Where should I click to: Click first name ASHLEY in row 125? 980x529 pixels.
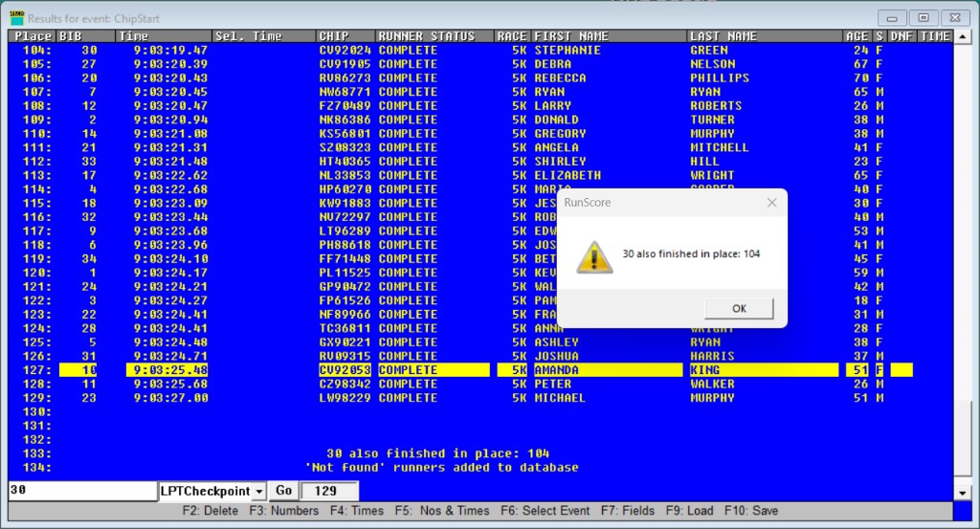[x=556, y=342]
